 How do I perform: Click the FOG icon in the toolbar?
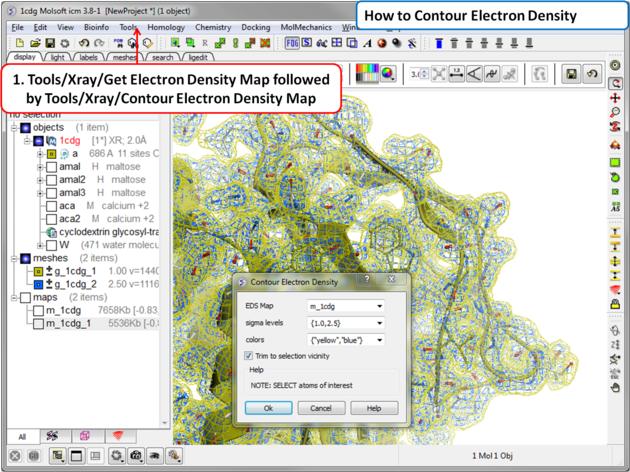(293, 44)
